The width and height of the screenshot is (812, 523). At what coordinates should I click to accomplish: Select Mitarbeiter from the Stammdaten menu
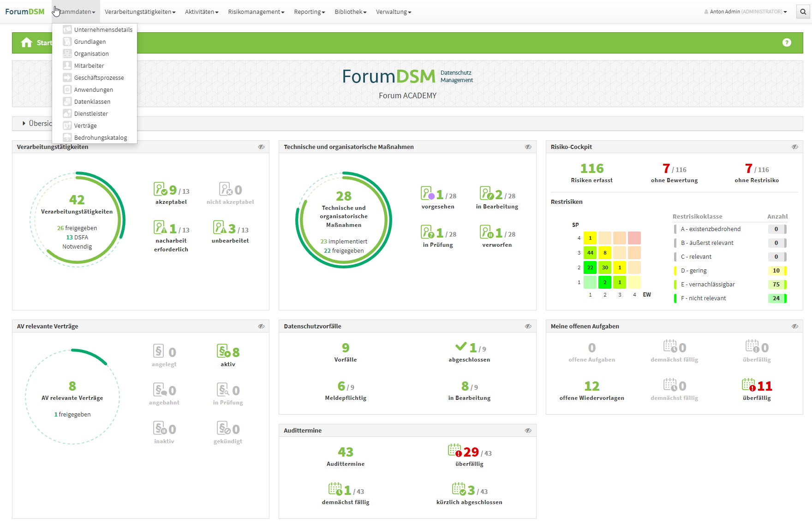pos(89,66)
